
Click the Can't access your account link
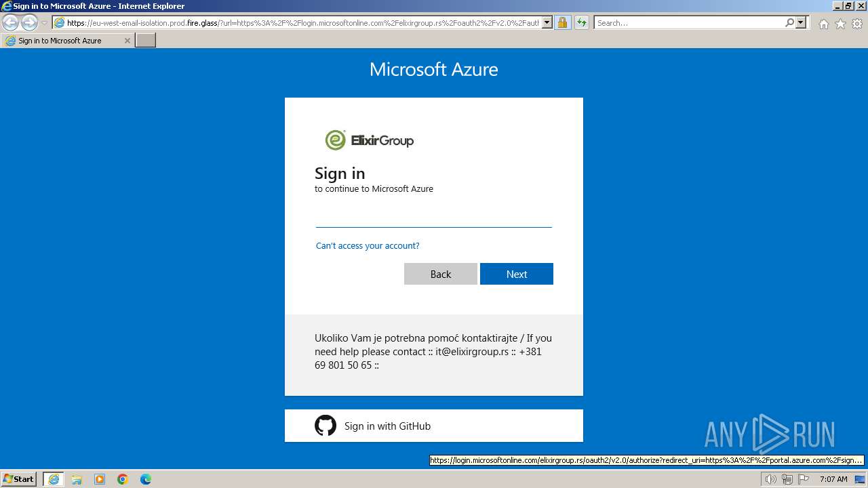point(368,245)
